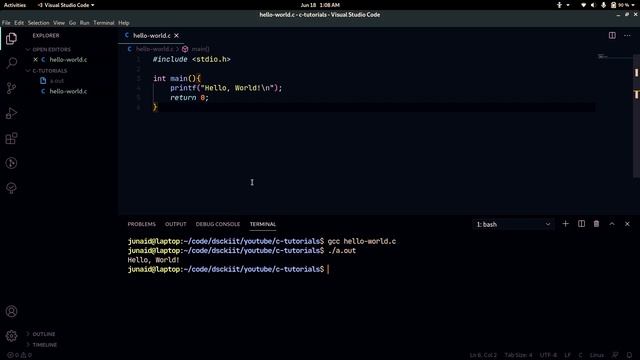Open the Help menu

(x=124, y=23)
